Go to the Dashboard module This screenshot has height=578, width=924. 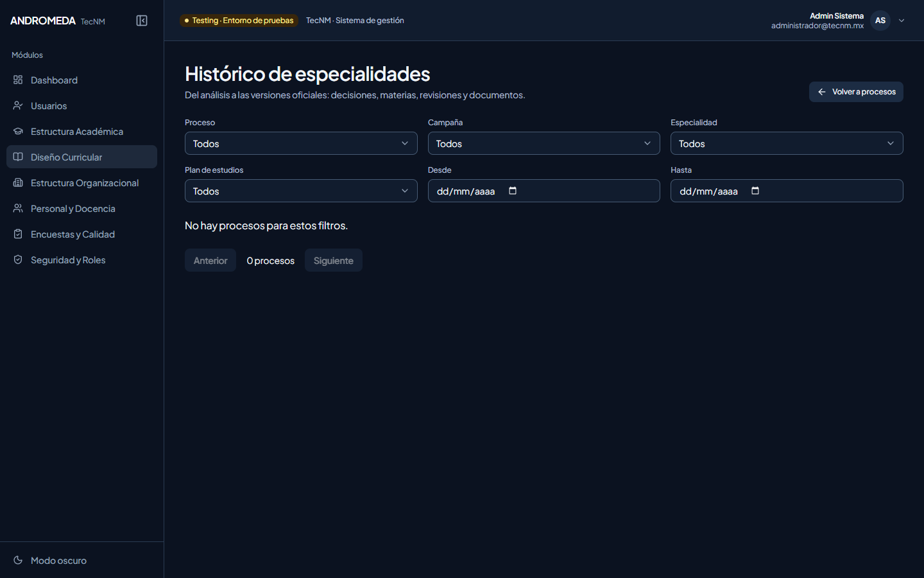pos(81,80)
